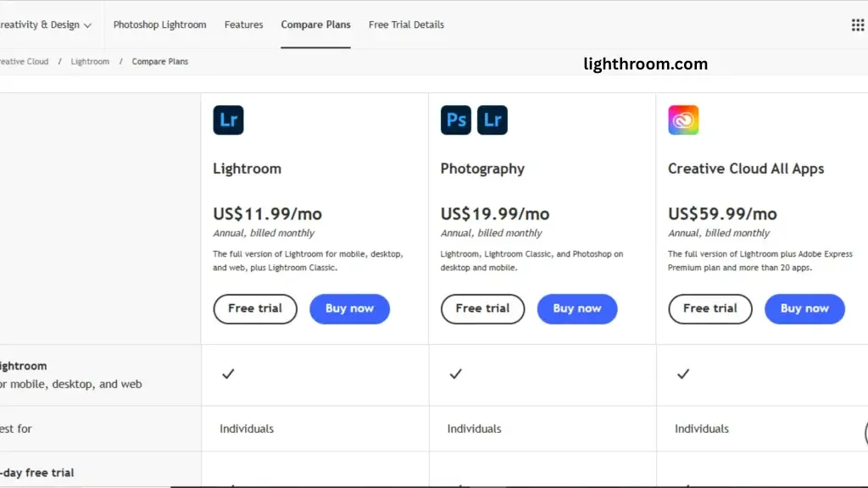Screen dimensions: 868x488
Task: Click Buy now for the Lightroom plan
Action: pyautogui.click(x=349, y=308)
